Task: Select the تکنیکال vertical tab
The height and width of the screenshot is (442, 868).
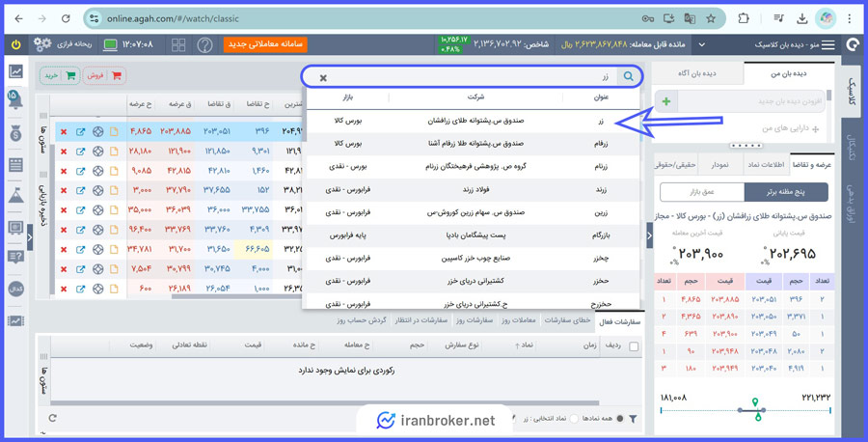Action: coord(851,148)
